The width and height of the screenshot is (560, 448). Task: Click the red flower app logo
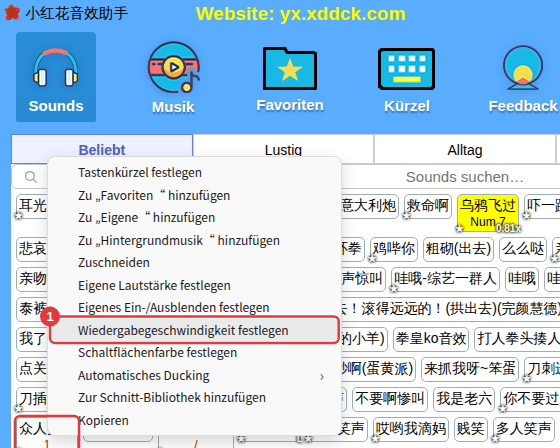pos(12,13)
